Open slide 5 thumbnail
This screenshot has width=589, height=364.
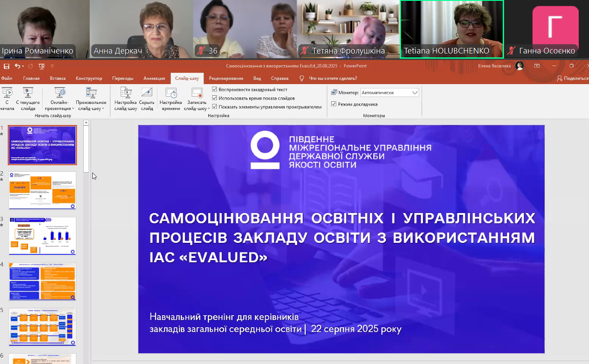click(42, 327)
